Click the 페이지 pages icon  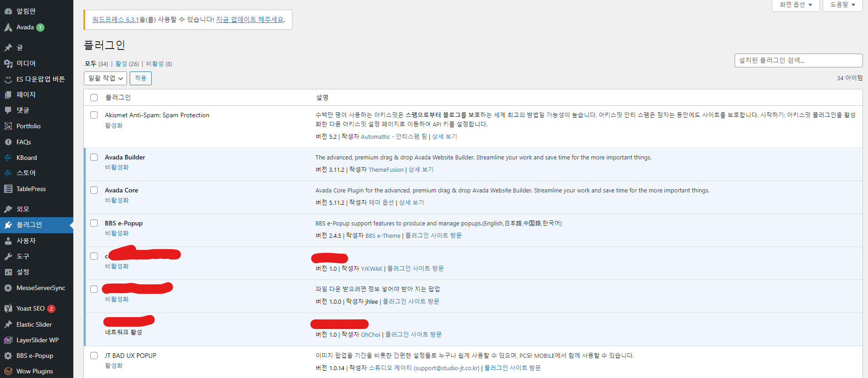pyautogui.click(x=8, y=94)
